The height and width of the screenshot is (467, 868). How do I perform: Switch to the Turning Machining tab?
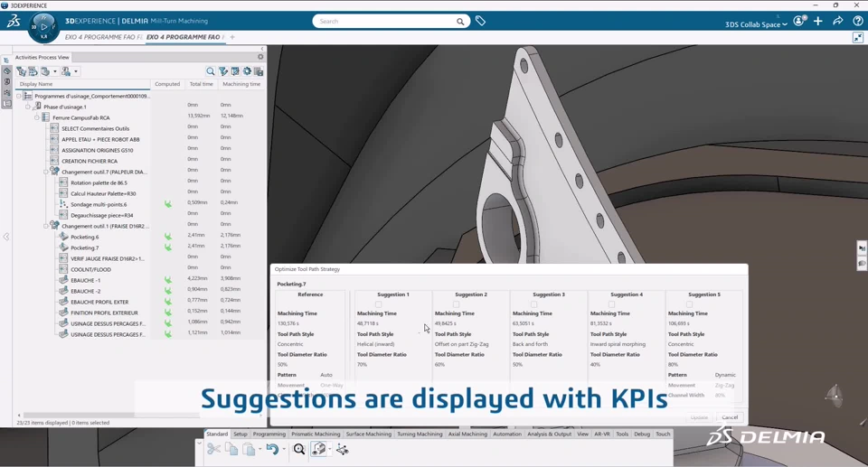tap(420, 434)
